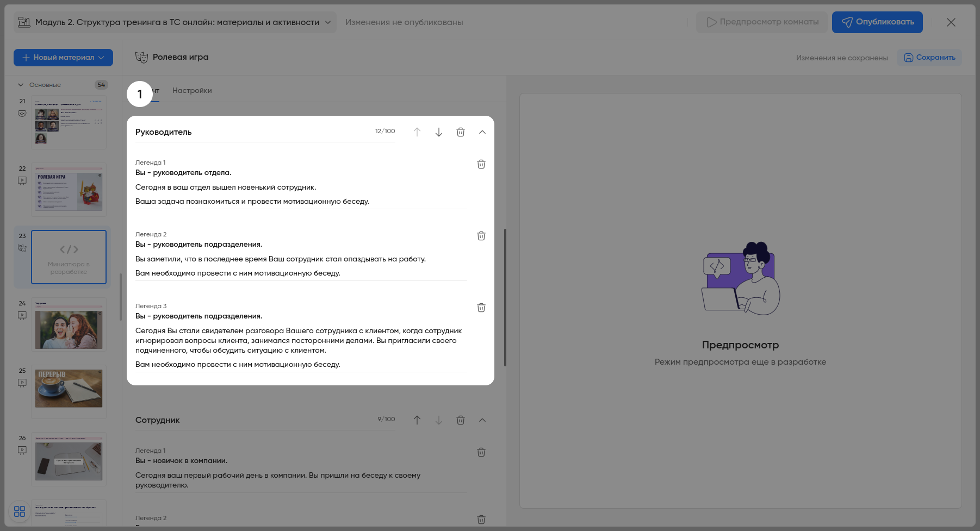
Task: Collapse the Сотрудник section
Action: tap(482, 420)
